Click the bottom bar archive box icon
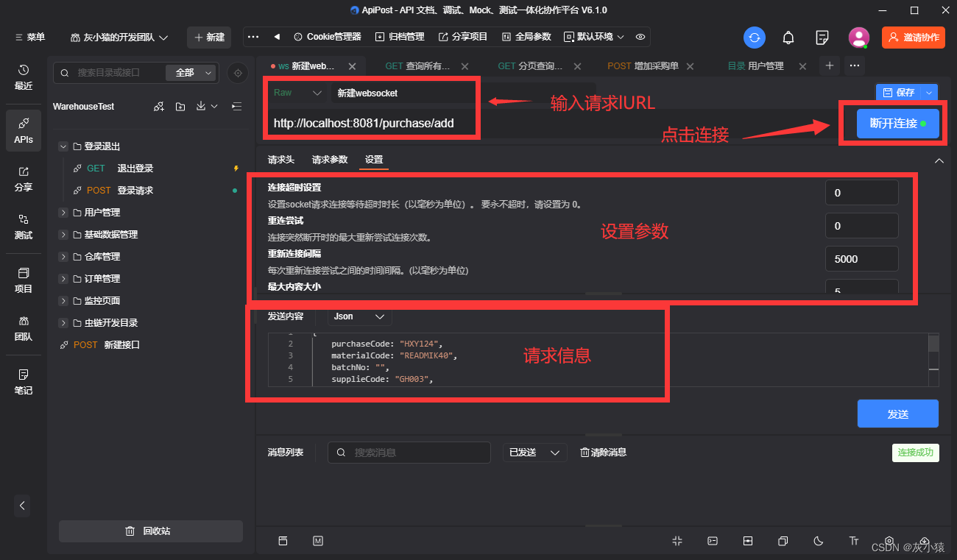957x560 pixels. [283, 541]
